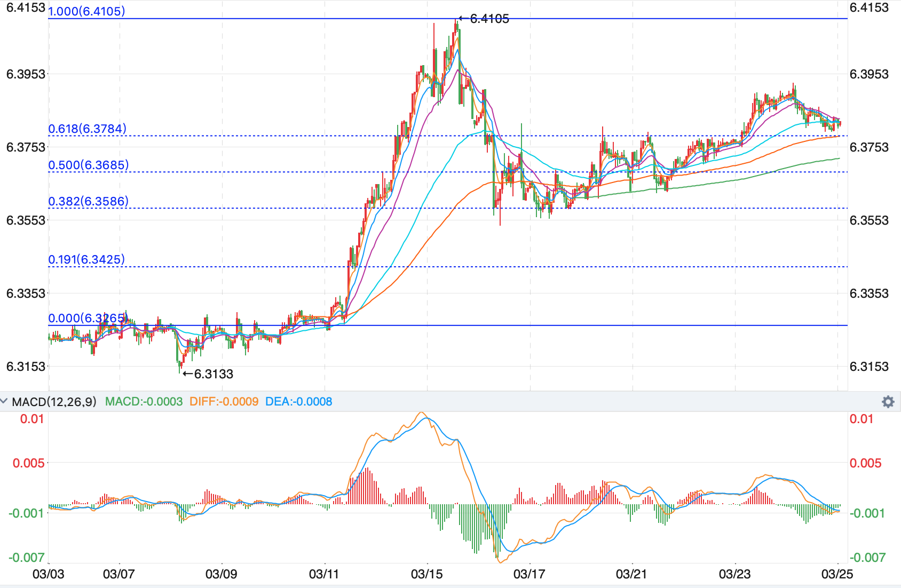This screenshot has width=901, height=588.
Task: Click left MACD axis label -0.001
Action: 27,513
